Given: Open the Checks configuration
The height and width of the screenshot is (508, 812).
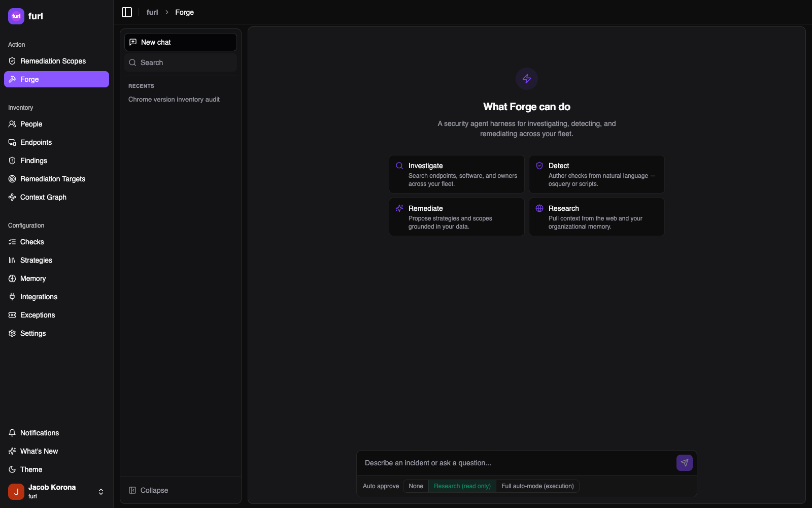Looking at the screenshot, I should coord(56,242).
